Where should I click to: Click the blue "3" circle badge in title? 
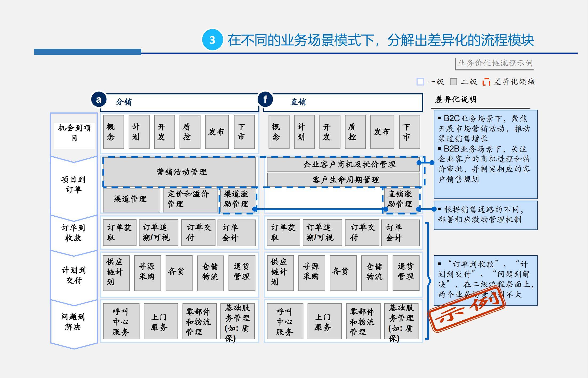(211, 39)
